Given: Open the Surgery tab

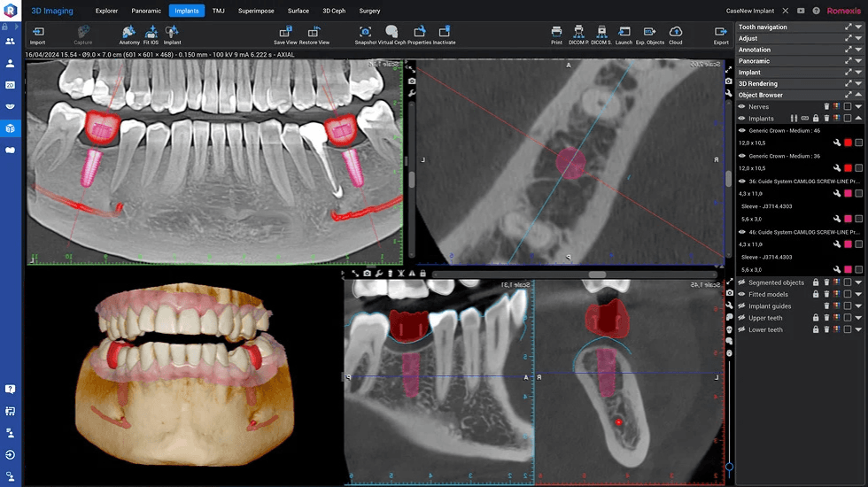Looking at the screenshot, I should 369,11.
